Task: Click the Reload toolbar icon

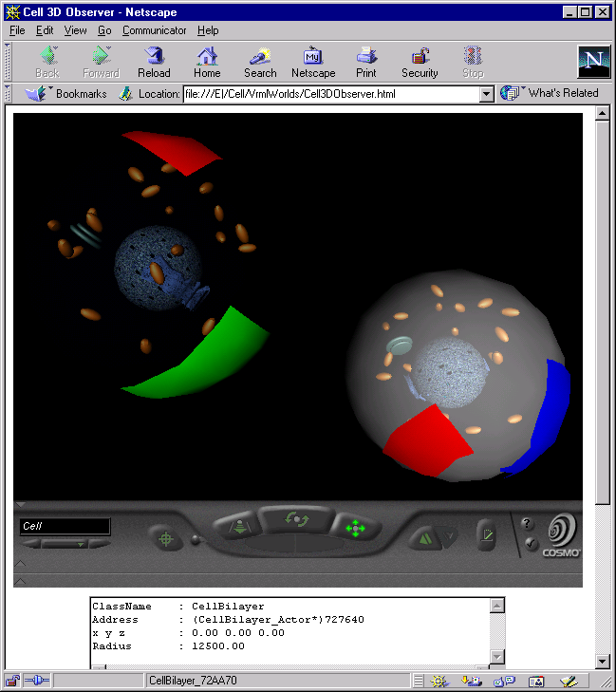Action: point(154,63)
